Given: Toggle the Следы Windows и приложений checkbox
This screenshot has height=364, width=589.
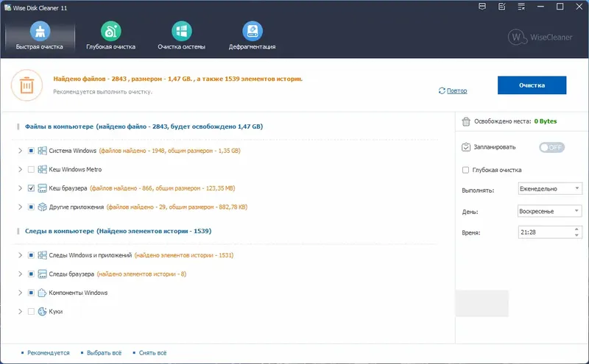Looking at the screenshot, I should pyautogui.click(x=31, y=255).
